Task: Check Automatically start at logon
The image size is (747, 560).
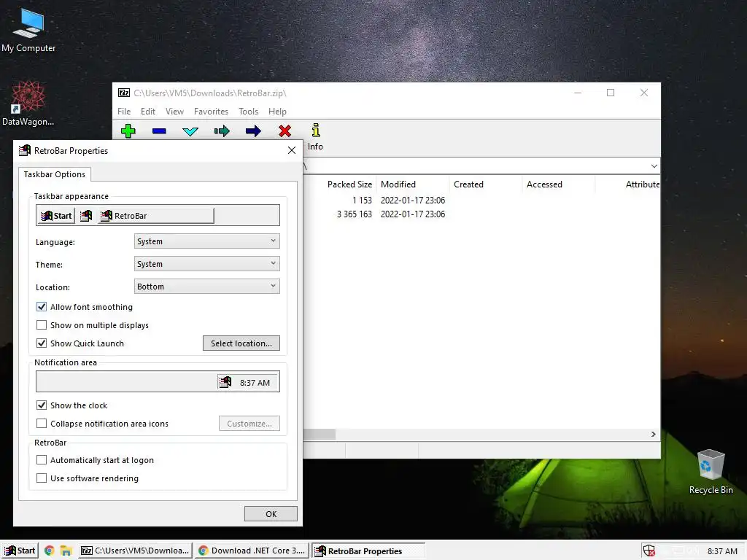Action: (42, 459)
